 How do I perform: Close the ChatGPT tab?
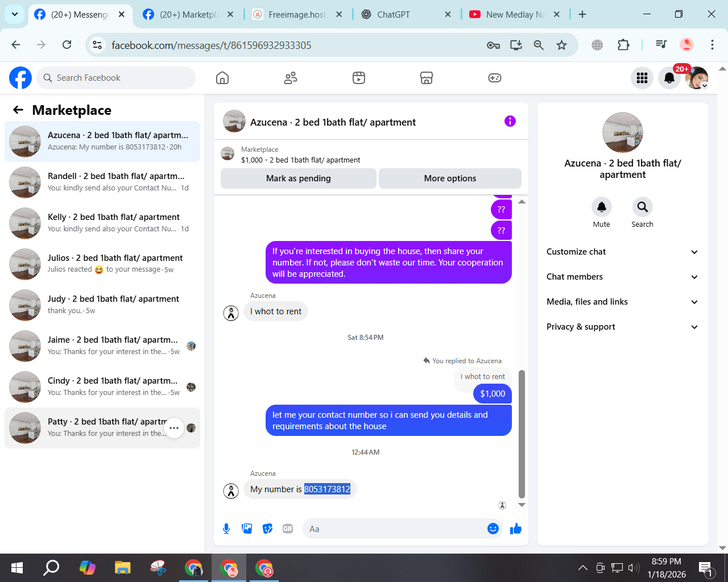(x=448, y=14)
